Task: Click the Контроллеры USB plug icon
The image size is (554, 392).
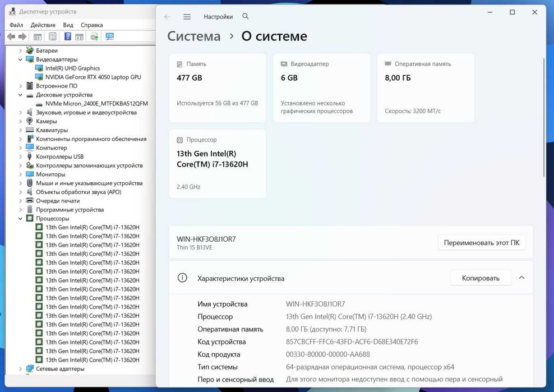Action: (x=30, y=156)
